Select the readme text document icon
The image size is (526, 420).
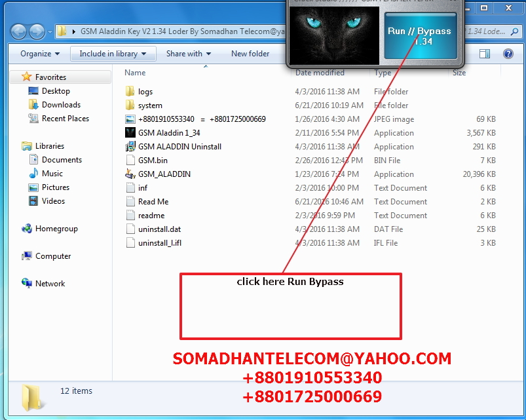(x=130, y=215)
